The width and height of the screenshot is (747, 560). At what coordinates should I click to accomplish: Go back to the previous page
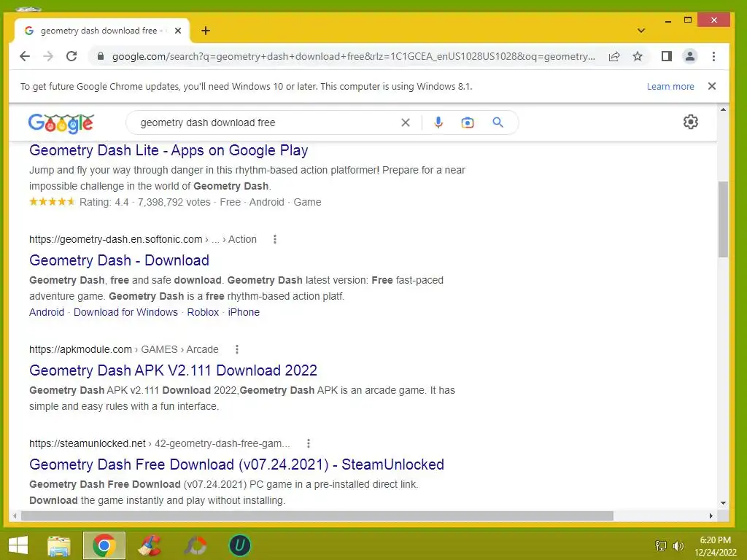click(x=25, y=56)
